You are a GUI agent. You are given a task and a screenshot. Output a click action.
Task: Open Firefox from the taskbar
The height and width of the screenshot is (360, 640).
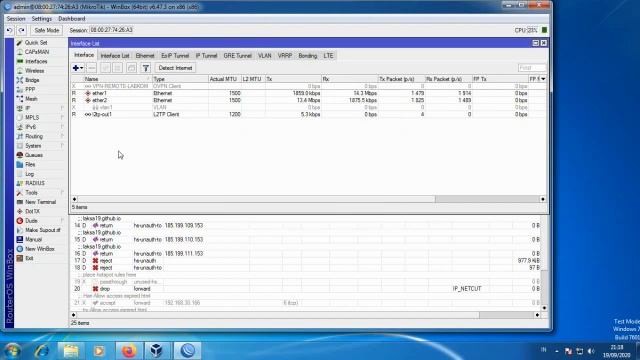[129, 351]
